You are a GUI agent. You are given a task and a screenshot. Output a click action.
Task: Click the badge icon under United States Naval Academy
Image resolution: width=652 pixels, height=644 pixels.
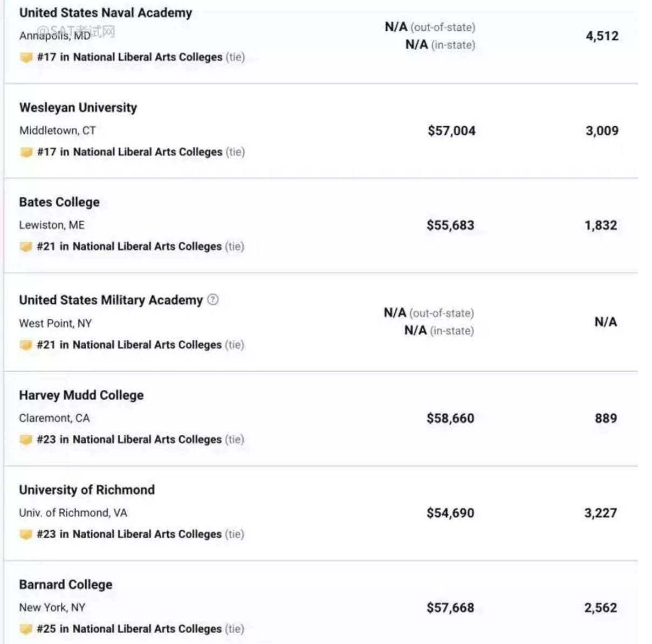click(26, 57)
